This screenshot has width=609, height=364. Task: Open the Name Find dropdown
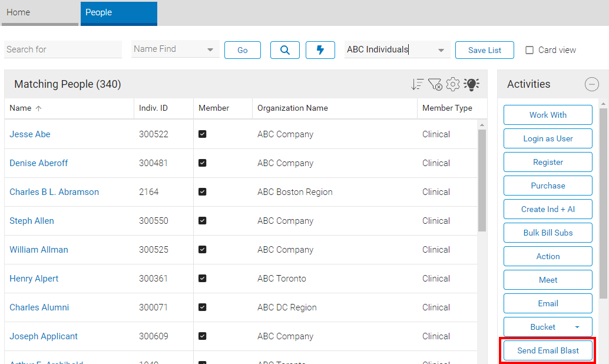coord(210,49)
